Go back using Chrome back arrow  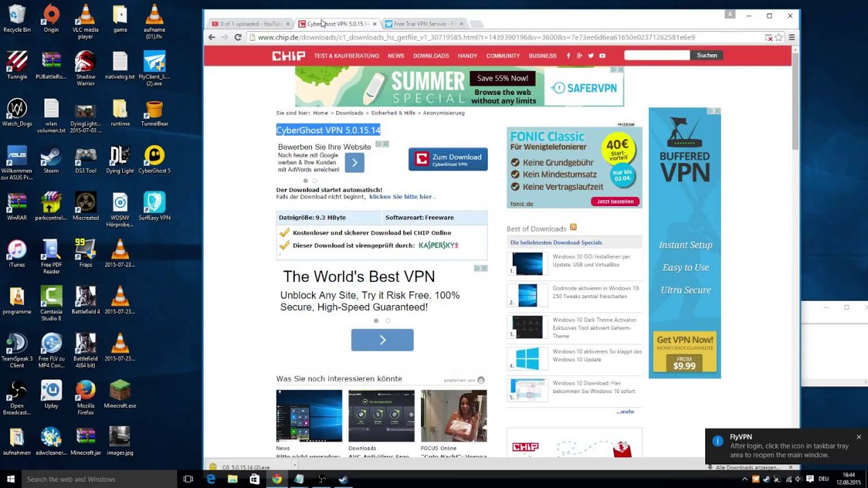212,37
